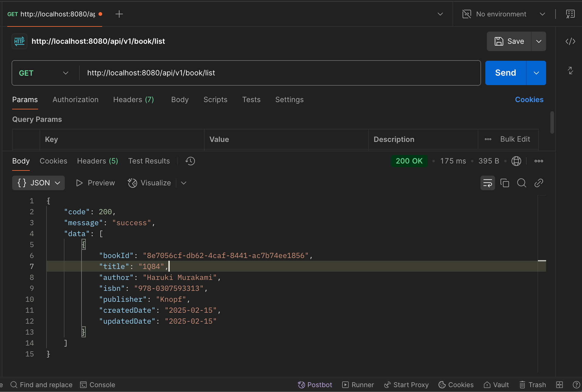Open response history clock icon

coord(190,161)
